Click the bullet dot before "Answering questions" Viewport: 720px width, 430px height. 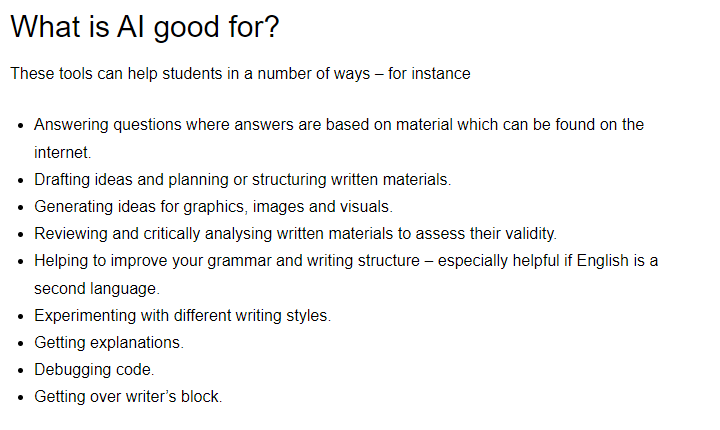[x=21, y=126]
